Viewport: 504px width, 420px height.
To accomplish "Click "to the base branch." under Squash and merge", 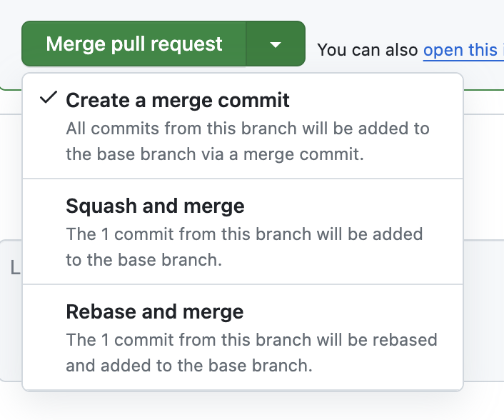I will (143, 260).
